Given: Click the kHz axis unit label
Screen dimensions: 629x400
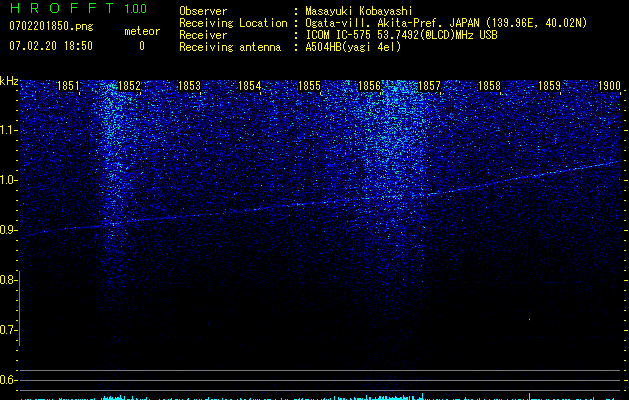Looking at the screenshot, I should 9,81.
